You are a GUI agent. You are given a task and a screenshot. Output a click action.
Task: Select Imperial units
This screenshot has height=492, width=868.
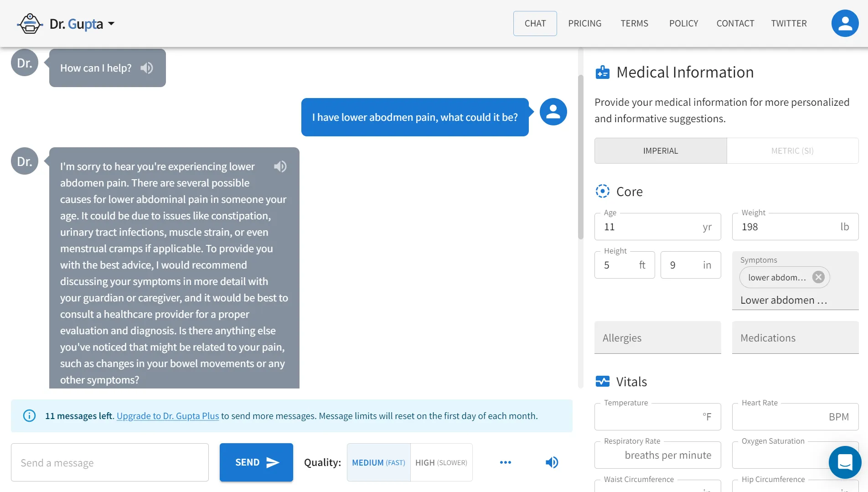[x=660, y=151]
